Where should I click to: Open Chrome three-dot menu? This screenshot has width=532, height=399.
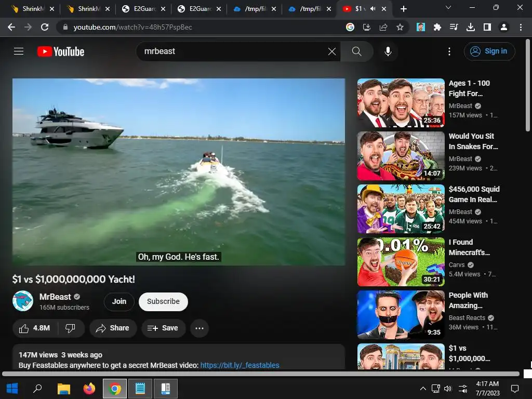coord(521,27)
